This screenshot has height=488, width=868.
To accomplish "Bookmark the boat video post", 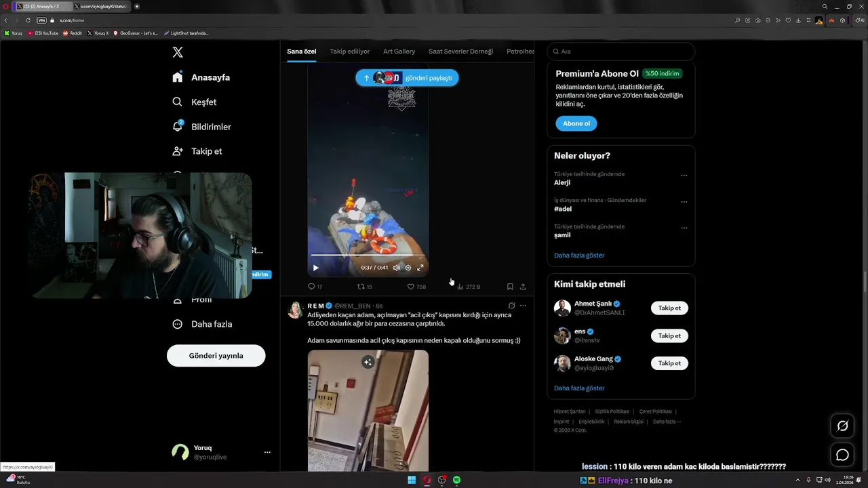I will (x=510, y=287).
